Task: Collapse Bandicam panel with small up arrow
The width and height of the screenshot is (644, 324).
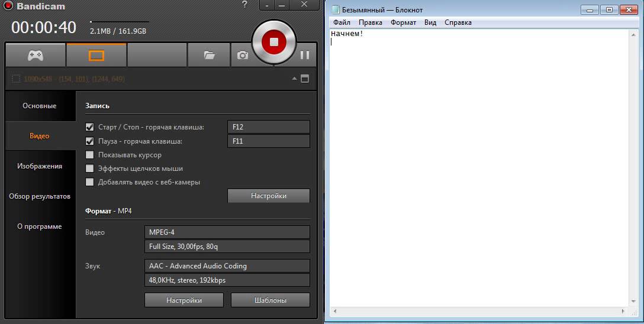Action: pos(295,79)
